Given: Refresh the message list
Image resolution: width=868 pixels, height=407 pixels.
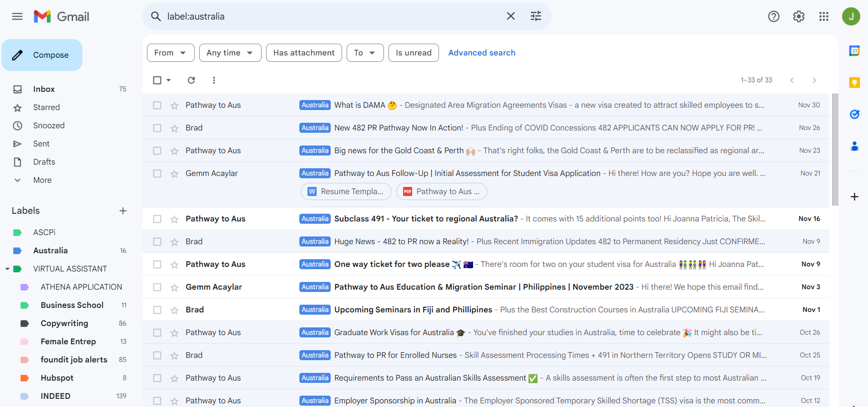Looking at the screenshot, I should click(x=192, y=80).
